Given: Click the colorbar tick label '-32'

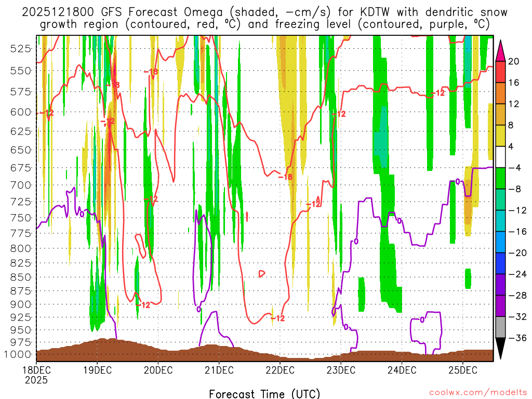Looking at the screenshot, I should 517,317.
